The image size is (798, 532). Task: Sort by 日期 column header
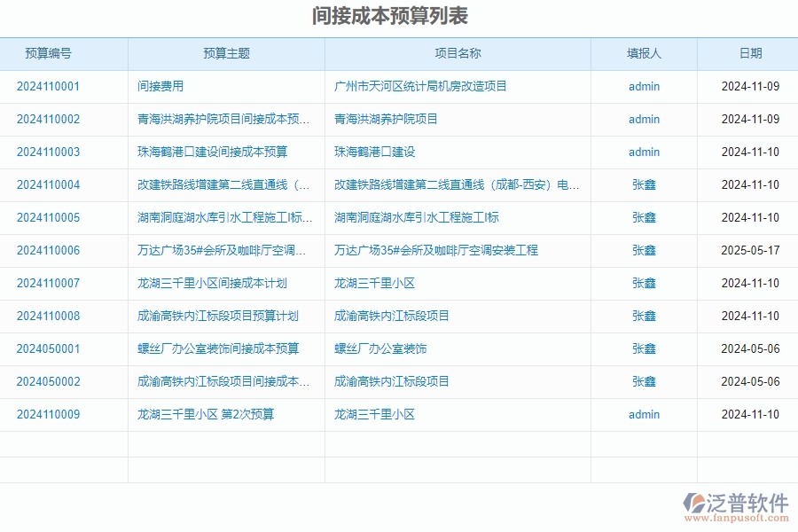(x=750, y=52)
